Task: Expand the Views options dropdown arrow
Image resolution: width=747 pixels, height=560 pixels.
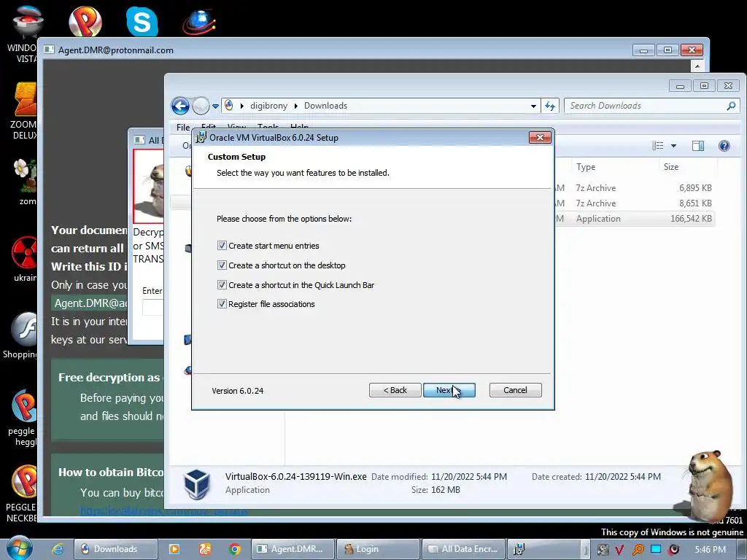Action: tap(673, 146)
